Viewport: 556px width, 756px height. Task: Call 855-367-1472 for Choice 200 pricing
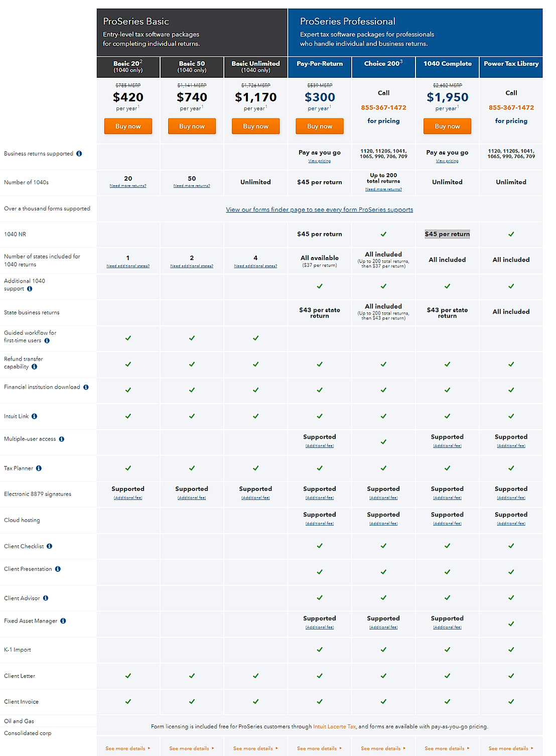pos(383,107)
